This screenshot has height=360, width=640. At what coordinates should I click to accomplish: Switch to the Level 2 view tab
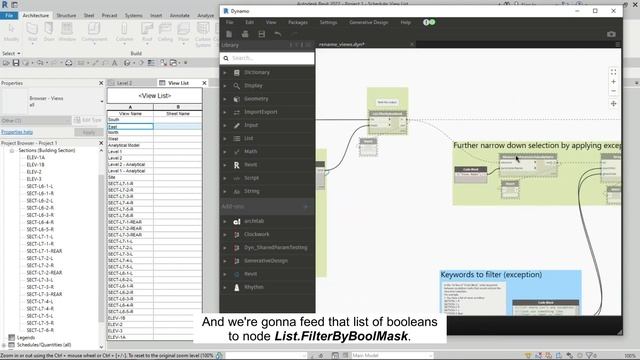click(x=124, y=83)
